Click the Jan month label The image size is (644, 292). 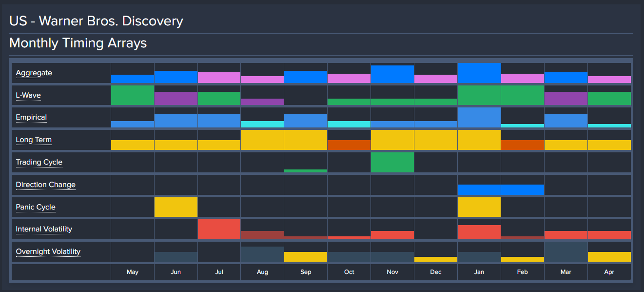pyautogui.click(x=479, y=272)
